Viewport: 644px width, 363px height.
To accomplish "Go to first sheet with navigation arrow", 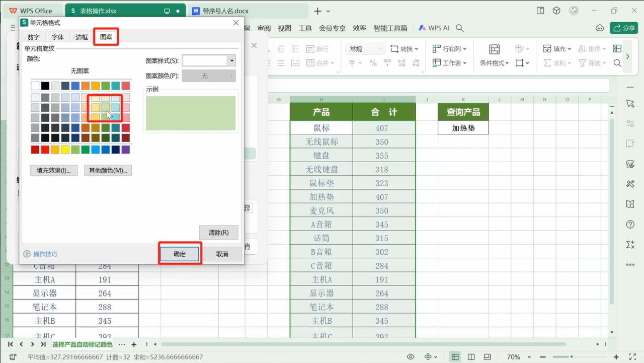I will (10, 344).
